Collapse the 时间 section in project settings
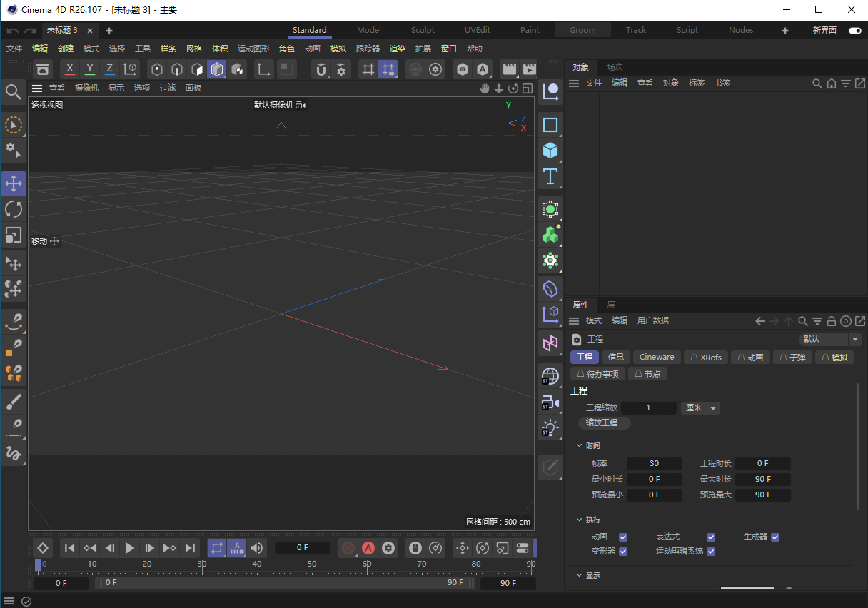Viewport: 868px width, 608px height. click(578, 445)
